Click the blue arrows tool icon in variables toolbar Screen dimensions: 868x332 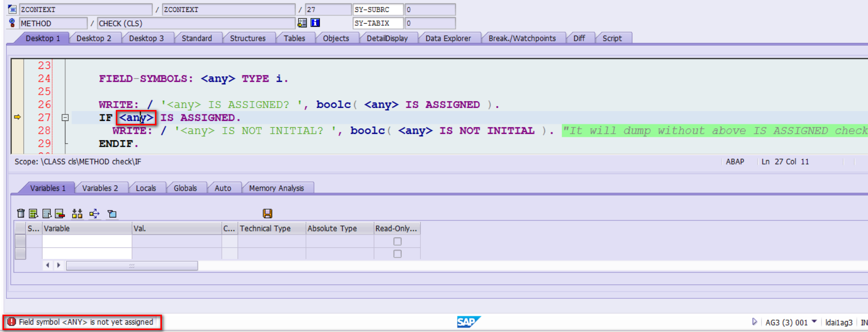pyautogui.click(x=95, y=214)
